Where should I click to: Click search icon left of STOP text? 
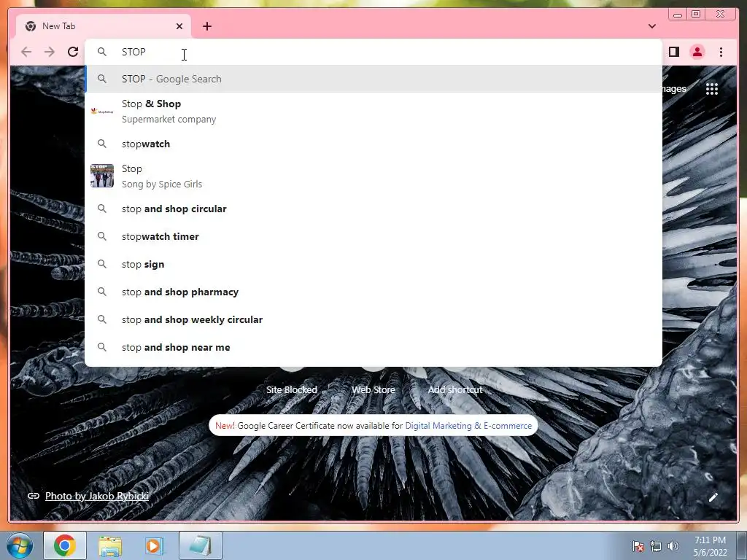(x=102, y=52)
